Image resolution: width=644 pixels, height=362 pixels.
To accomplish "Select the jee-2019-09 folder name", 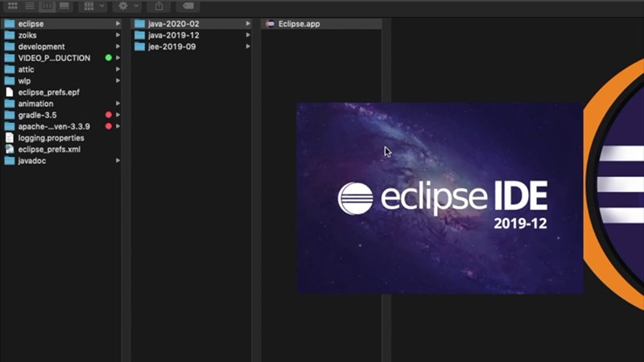I will (172, 47).
